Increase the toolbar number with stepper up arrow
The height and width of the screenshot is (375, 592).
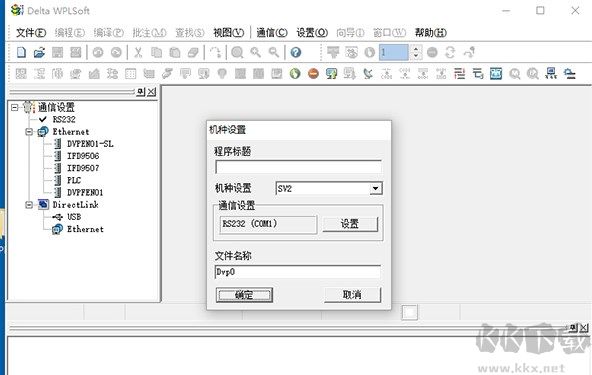pos(416,49)
